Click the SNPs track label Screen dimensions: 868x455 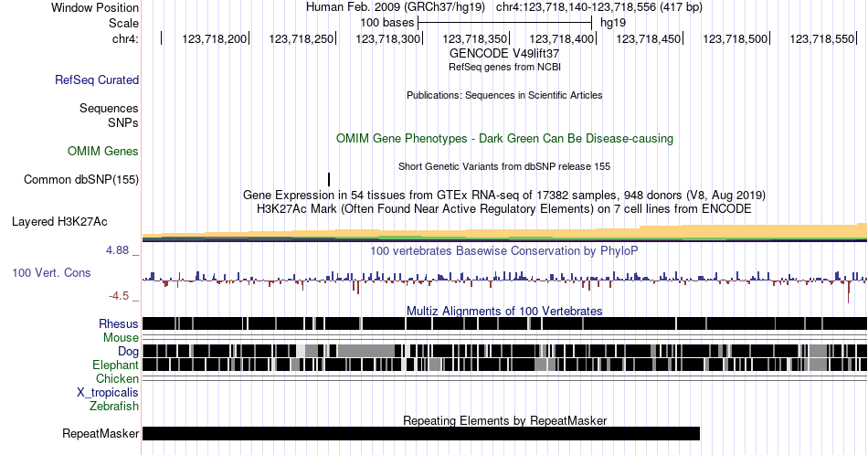(123, 122)
